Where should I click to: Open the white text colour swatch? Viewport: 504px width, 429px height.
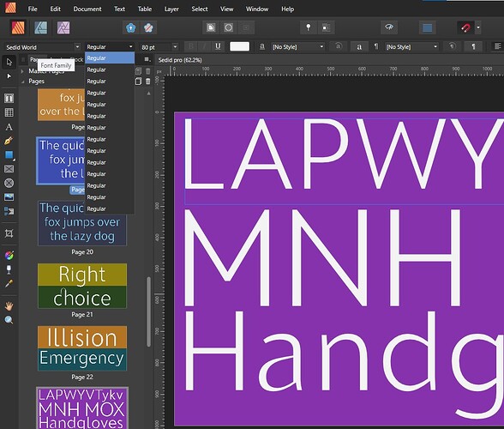[x=239, y=46]
